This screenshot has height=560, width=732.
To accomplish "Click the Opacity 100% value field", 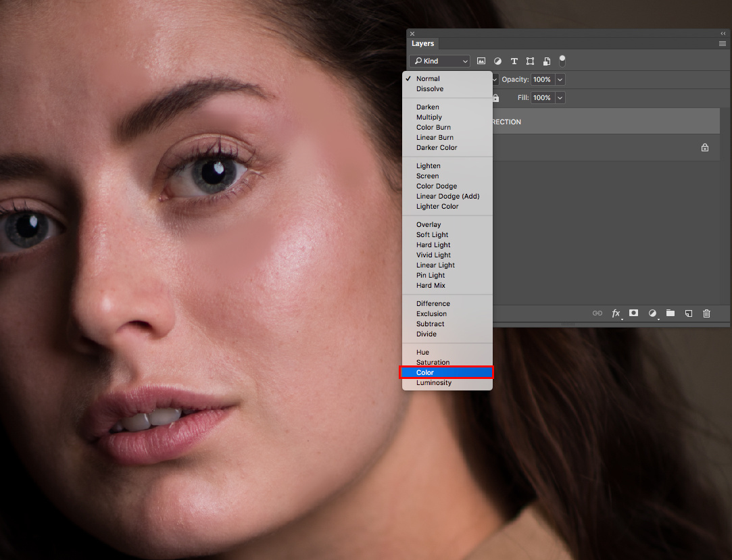I will [542, 79].
